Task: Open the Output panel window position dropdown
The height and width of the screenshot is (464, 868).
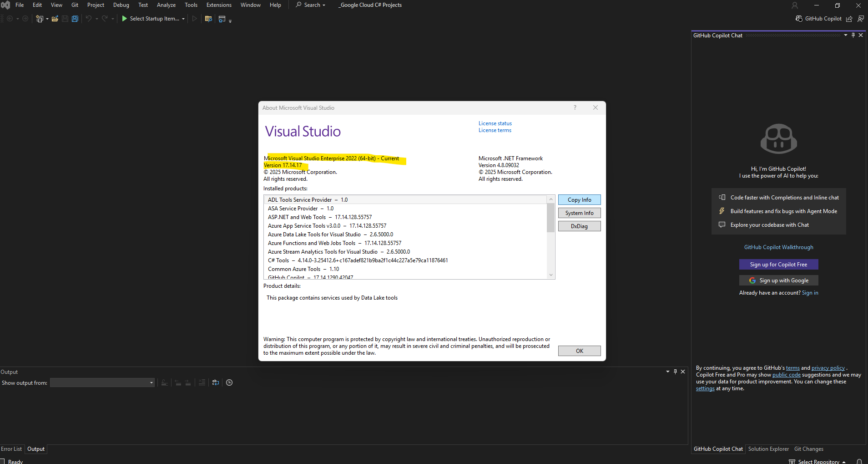Action: pos(668,372)
